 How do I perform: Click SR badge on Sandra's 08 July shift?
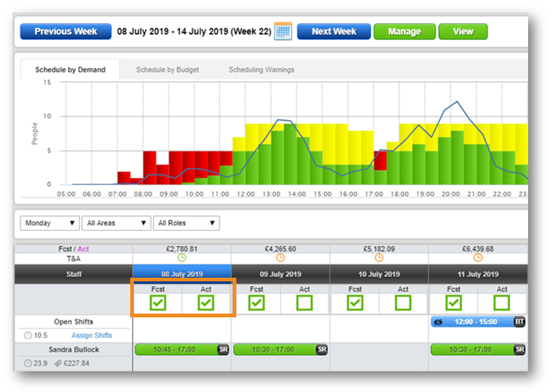223,350
